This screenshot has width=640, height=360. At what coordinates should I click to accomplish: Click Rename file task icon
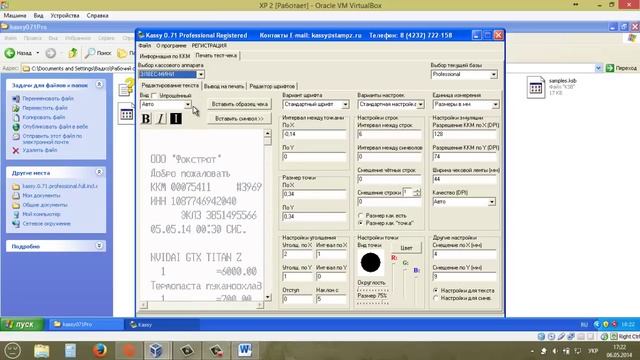(16, 98)
